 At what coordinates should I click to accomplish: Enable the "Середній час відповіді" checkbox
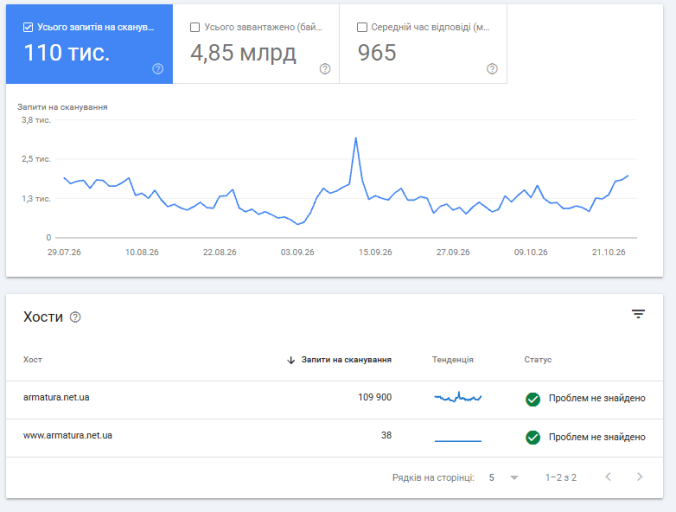[x=362, y=27]
